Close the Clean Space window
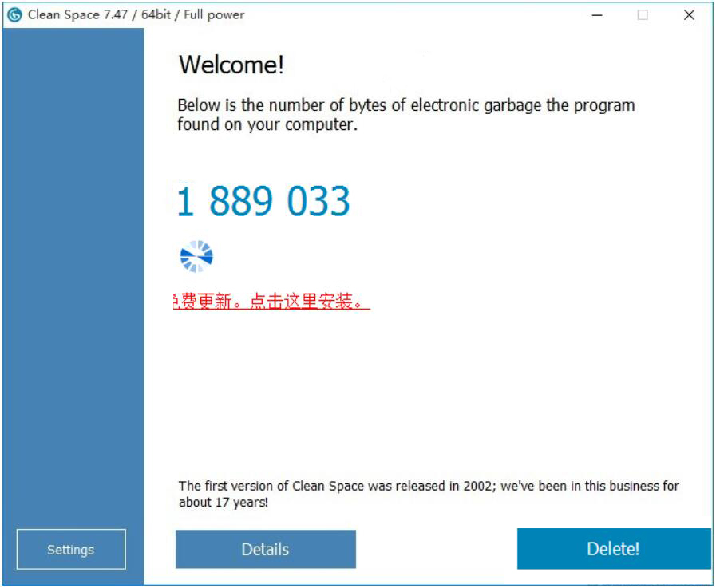 [x=689, y=15]
